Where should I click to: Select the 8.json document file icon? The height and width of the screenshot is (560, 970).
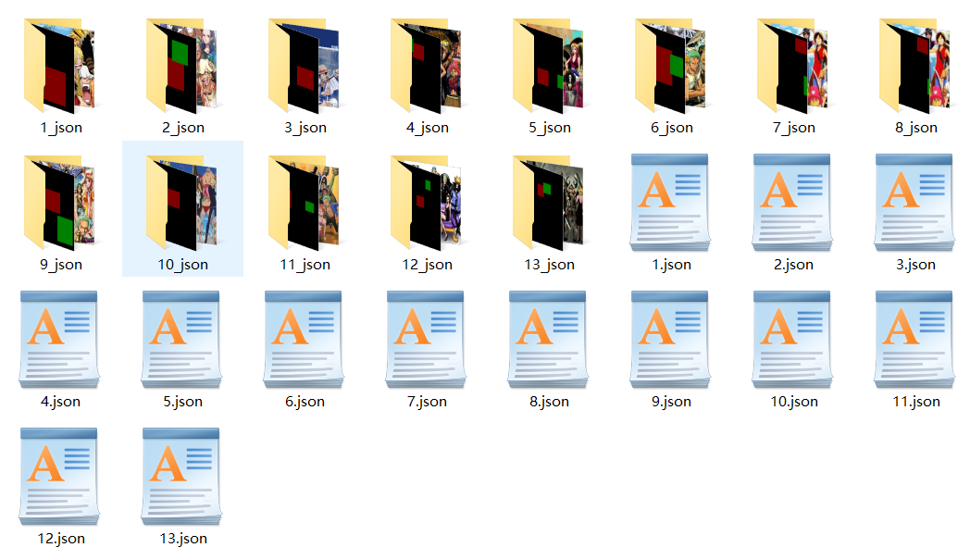[548, 340]
